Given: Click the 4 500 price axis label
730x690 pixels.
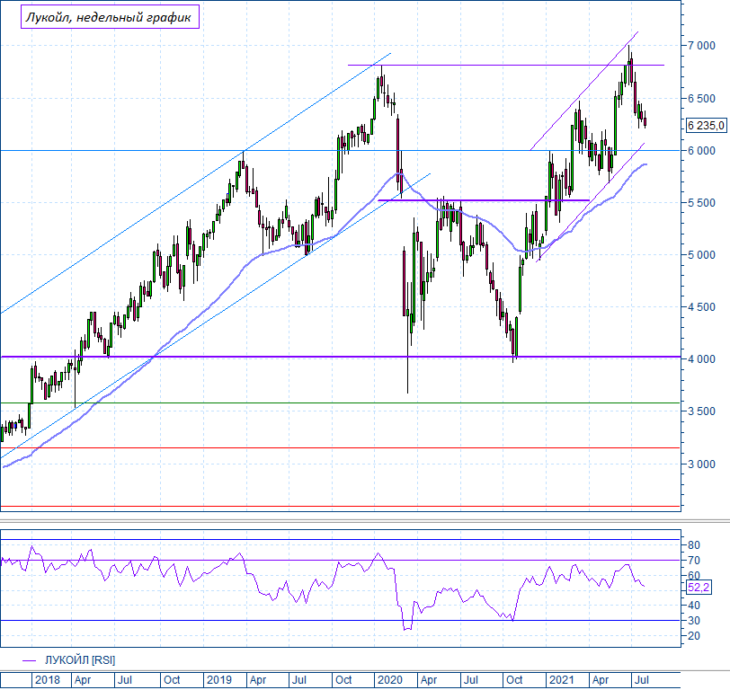Looking at the screenshot, I should pyautogui.click(x=701, y=307).
